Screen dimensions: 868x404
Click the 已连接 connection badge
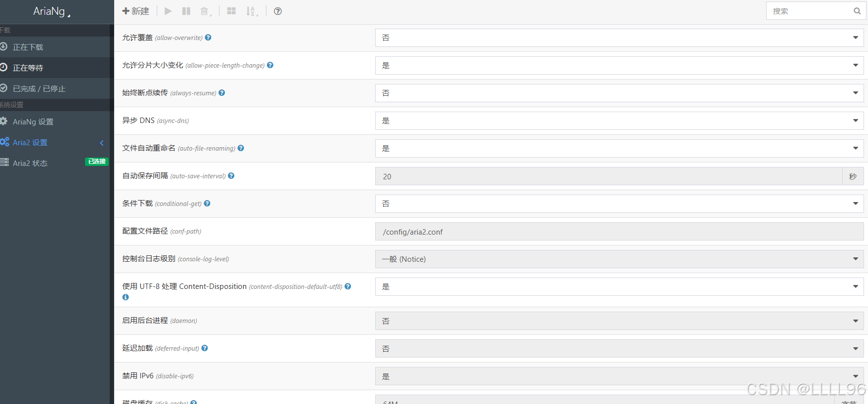point(97,162)
